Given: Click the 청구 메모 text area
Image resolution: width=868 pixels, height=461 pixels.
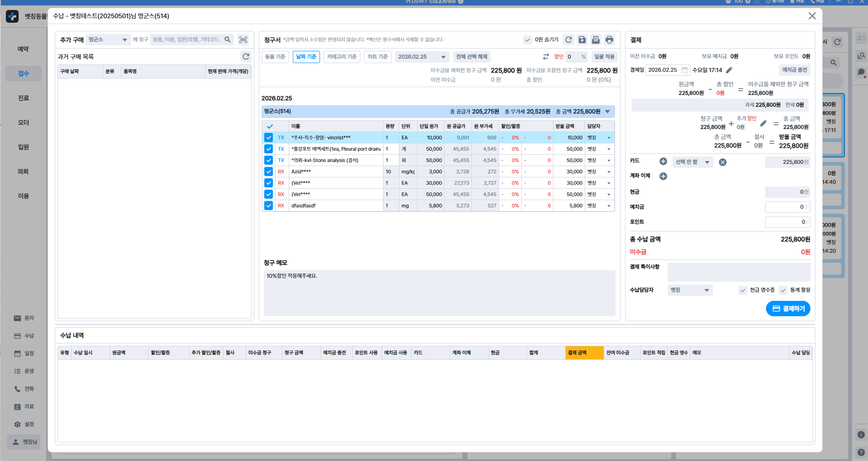Looking at the screenshot, I should click(x=439, y=293).
